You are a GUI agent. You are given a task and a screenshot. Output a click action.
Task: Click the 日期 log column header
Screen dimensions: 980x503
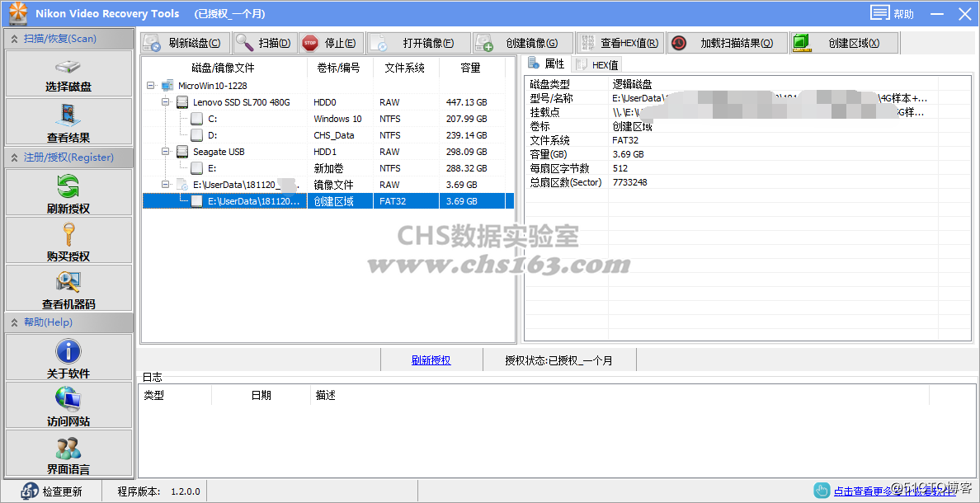pyautogui.click(x=261, y=396)
